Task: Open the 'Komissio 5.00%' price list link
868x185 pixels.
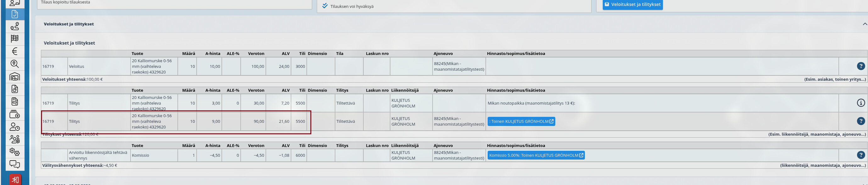Action: [536, 155]
